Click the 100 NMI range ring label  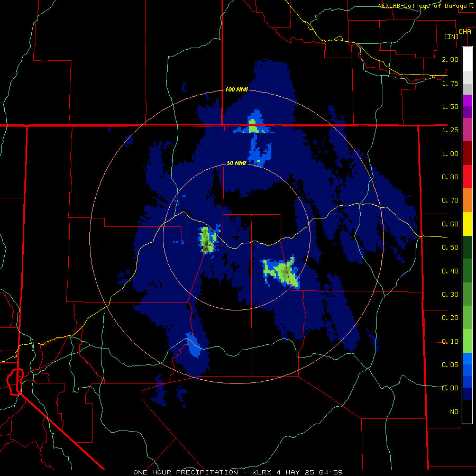click(236, 89)
